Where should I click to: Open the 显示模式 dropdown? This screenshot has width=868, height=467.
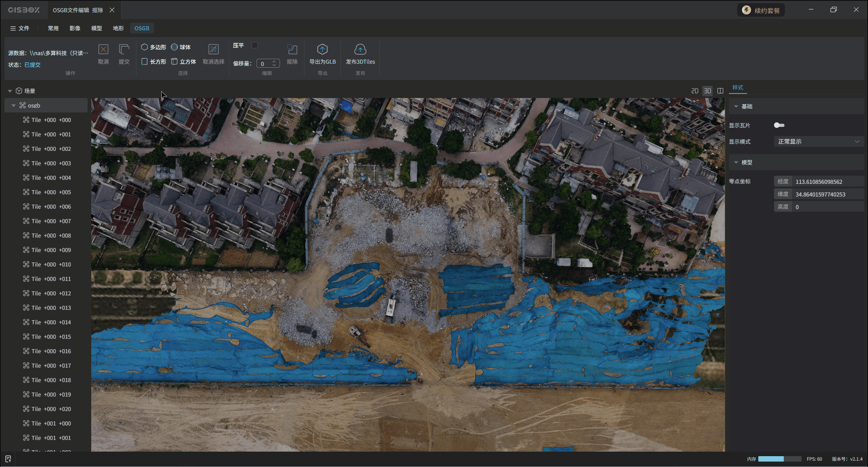818,141
